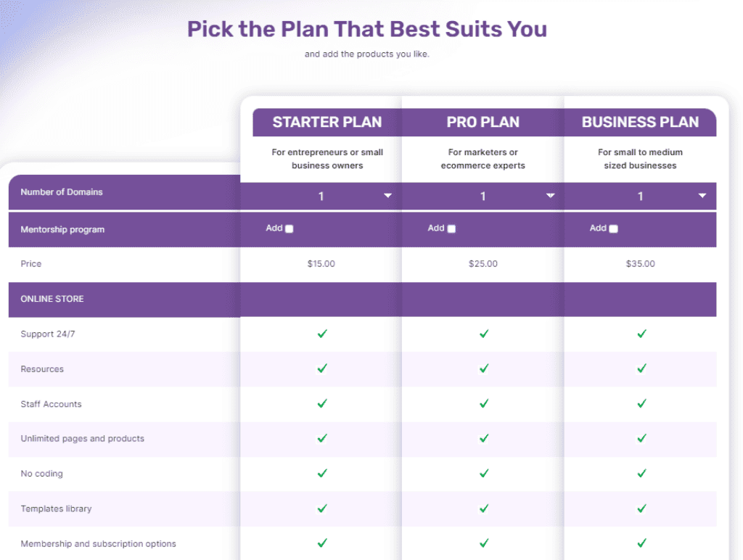Screen dimensions: 743x560
Task: Click Starter Plan Support 24/7 checkmark
Action: click(x=322, y=334)
